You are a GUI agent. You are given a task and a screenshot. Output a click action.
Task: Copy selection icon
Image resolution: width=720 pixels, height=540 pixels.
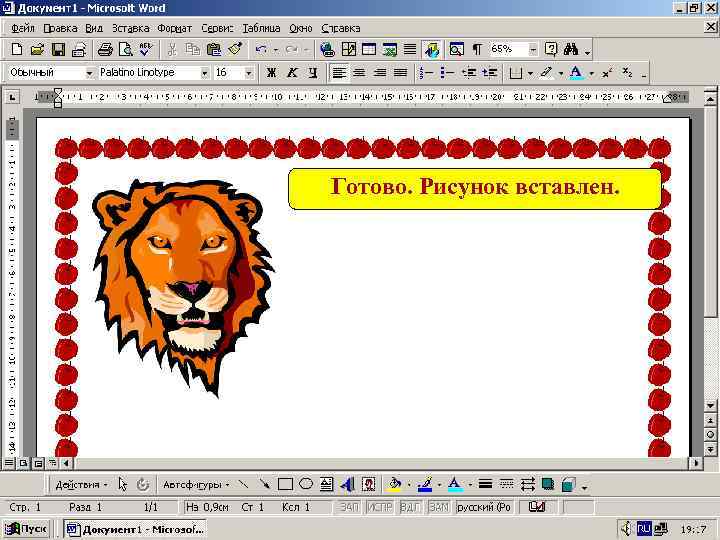click(193, 49)
